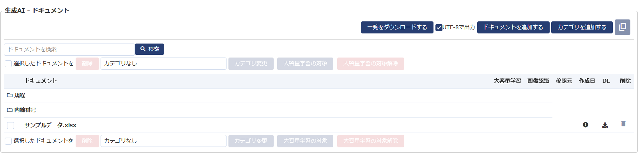Click the info icon for サンプルデータ.xlsx
Image resolution: width=644 pixels, height=159 pixels.
point(585,125)
